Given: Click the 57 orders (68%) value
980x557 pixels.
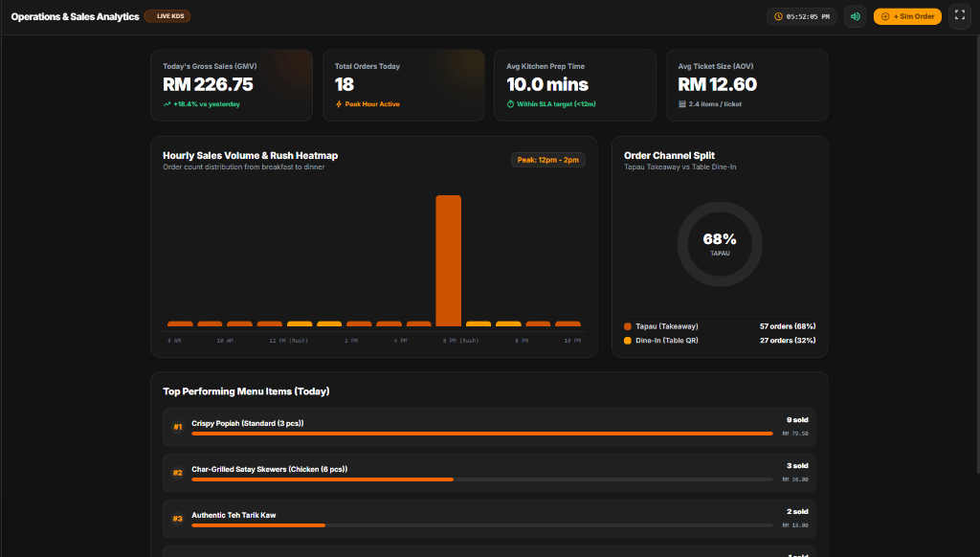Looking at the screenshot, I should (x=788, y=326).
